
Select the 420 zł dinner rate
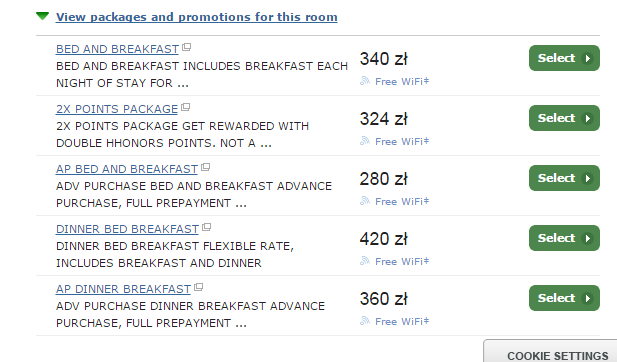[x=564, y=238]
